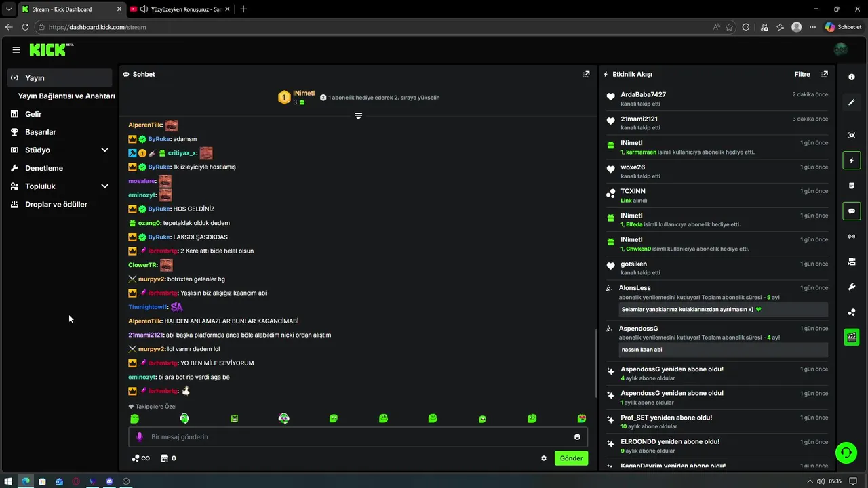Open the Edge browser from taskbar

coord(25,481)
